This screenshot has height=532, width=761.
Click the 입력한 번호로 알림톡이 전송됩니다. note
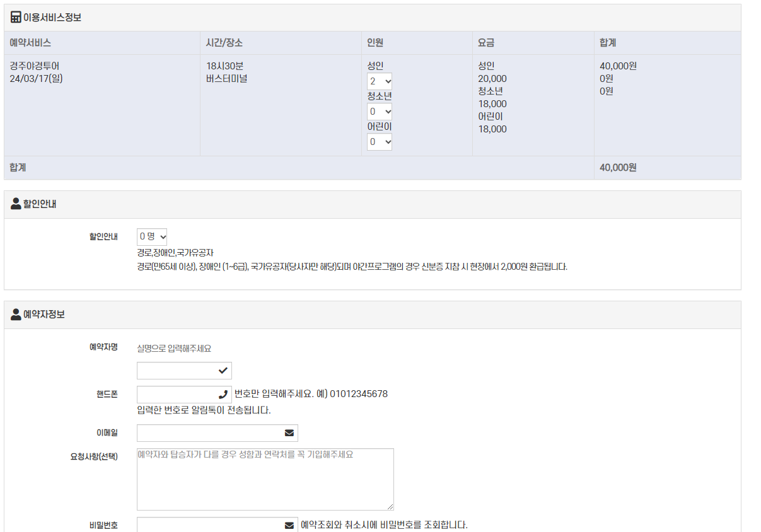204,410
